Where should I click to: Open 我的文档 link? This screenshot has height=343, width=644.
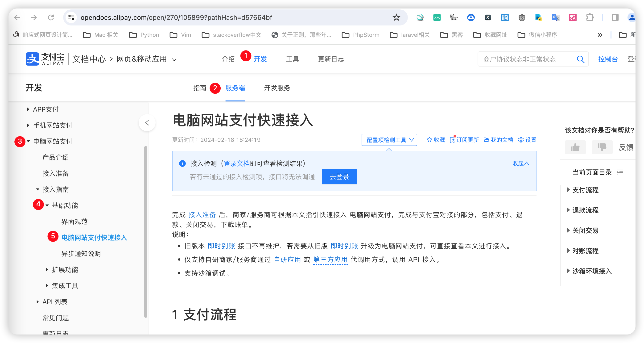click(x=499, y=140)
